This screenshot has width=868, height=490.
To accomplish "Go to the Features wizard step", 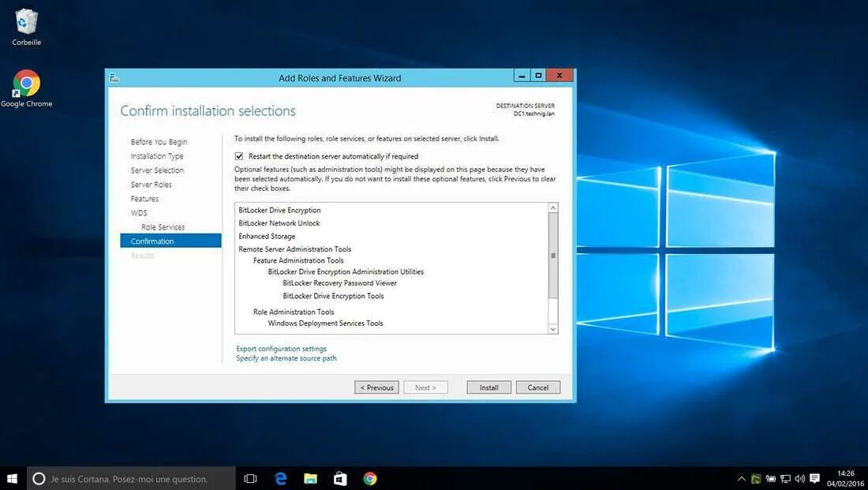I will click(144, 198).
